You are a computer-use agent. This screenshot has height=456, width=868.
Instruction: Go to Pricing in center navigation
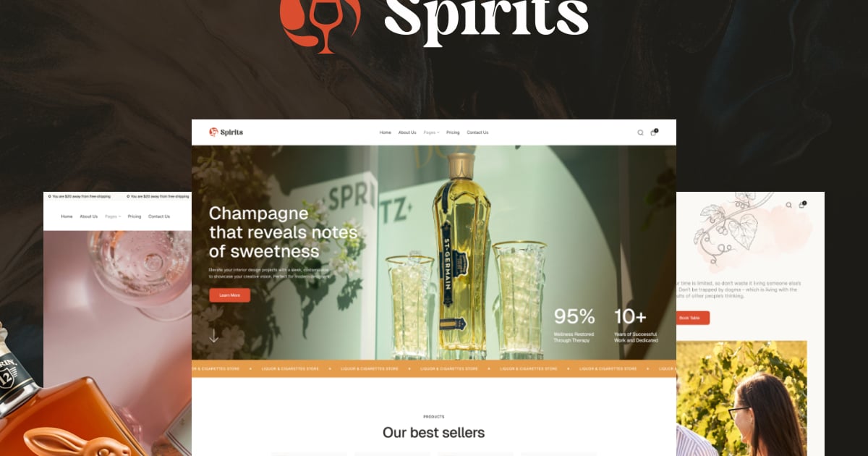(x=453, y=132)
